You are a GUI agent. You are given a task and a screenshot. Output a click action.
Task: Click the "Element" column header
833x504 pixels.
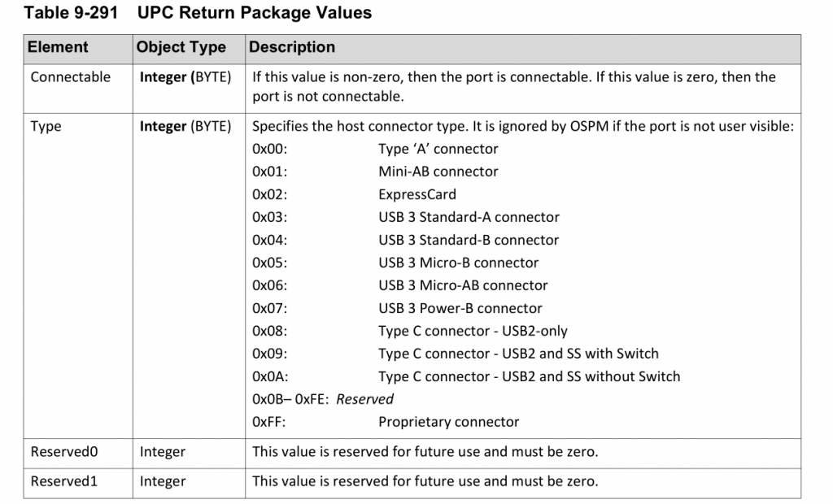click(x=58, y=47)
